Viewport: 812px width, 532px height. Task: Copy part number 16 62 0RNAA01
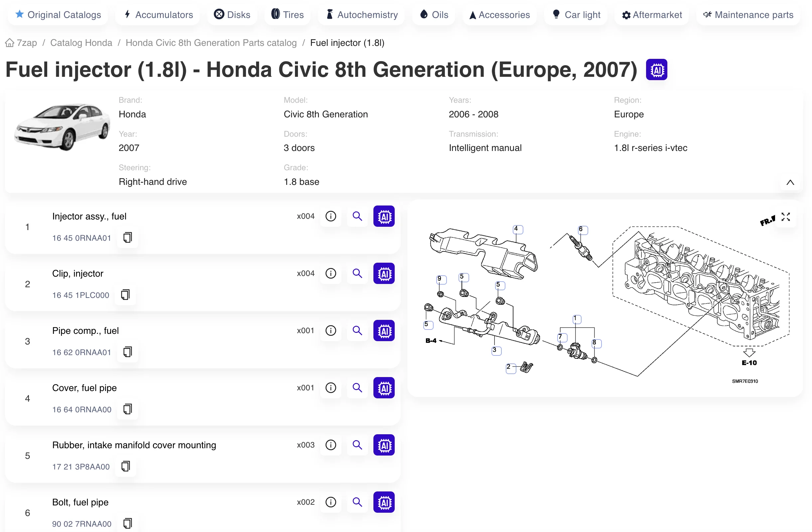127,352
